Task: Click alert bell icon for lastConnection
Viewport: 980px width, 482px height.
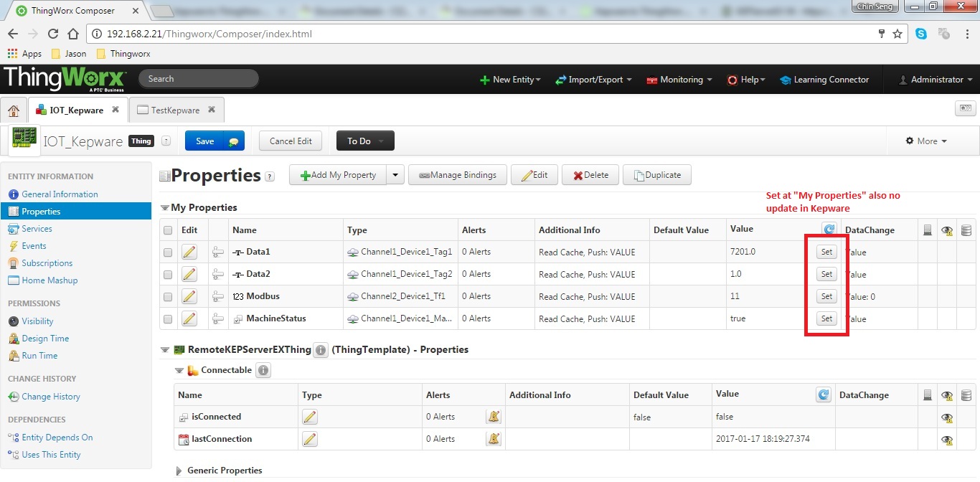Action: (493, 439)
